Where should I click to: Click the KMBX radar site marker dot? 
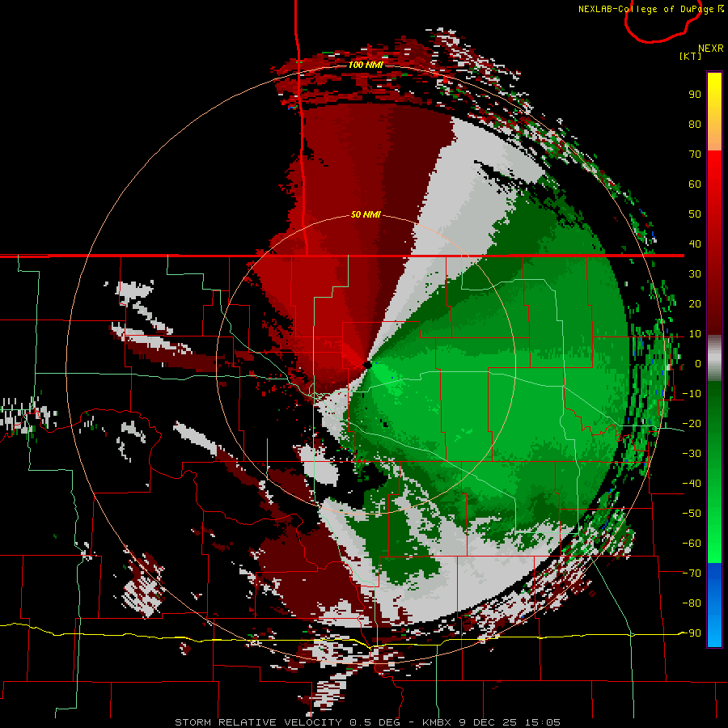367,366
